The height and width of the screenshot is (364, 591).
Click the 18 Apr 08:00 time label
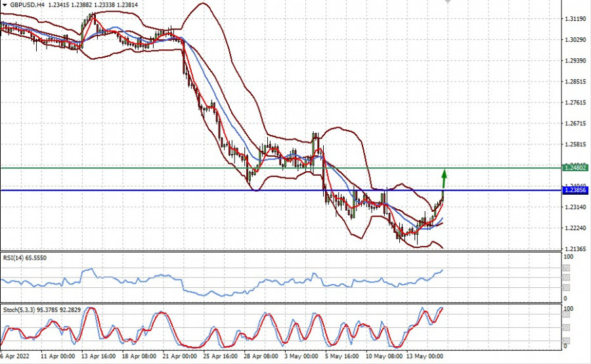[139, 356]
